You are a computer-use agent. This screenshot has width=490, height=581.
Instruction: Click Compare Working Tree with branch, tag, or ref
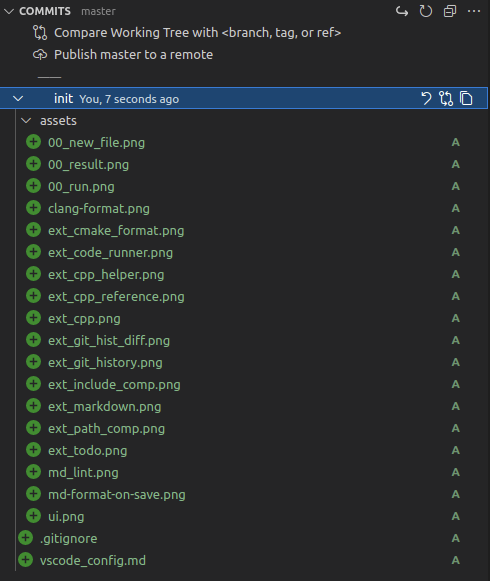[x=197, y=33]
